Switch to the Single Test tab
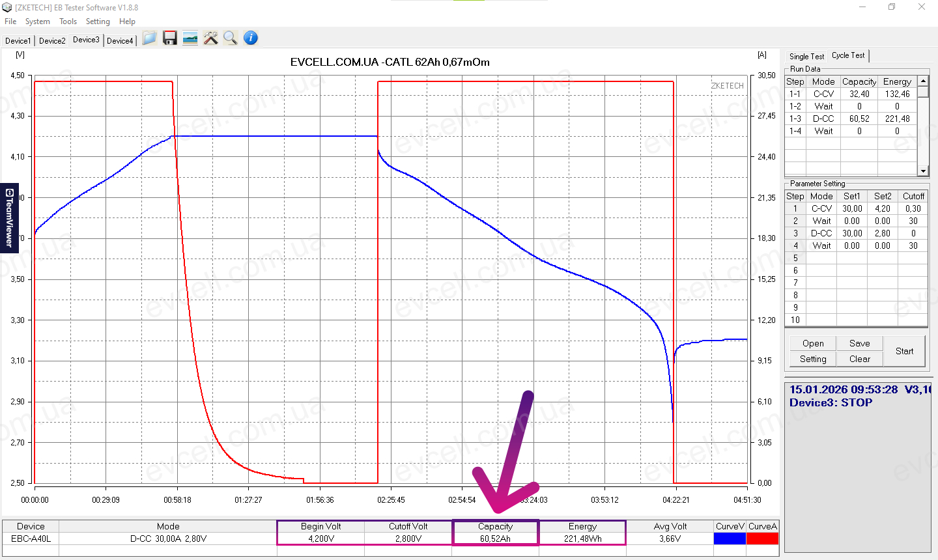Image resolution: width=938 pixels, height=560 pixels. click(806, 57)
